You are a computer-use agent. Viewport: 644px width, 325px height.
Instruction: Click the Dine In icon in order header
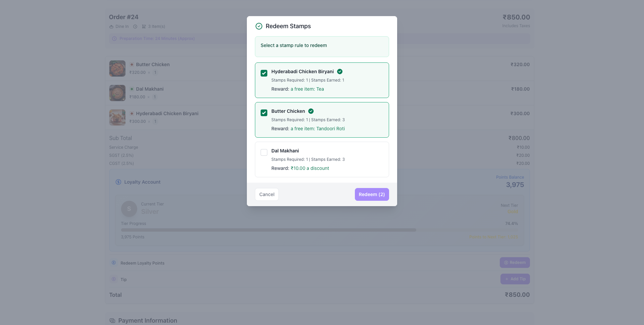(111, 27)
